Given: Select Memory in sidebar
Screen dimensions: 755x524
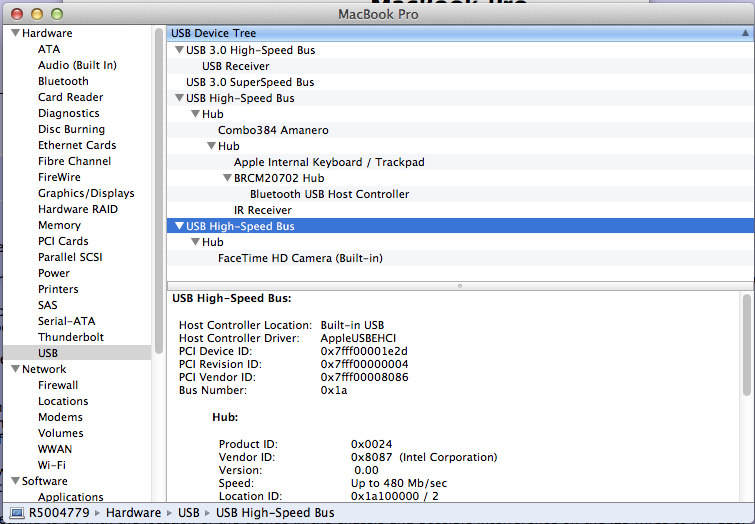Looking at the screenshot, I should (x=59, y=225).
